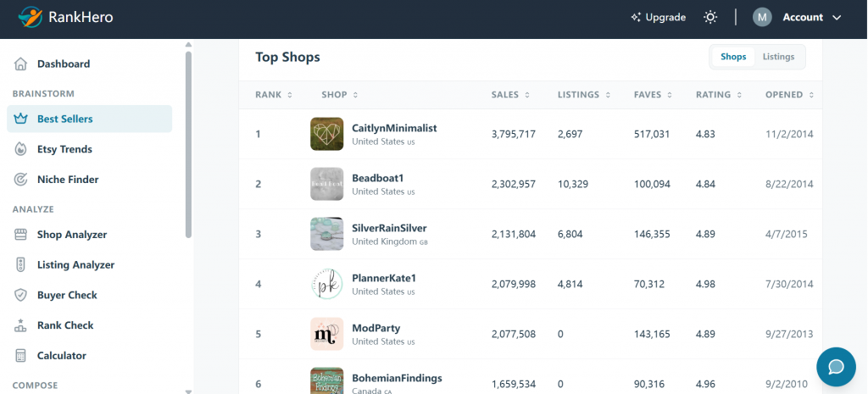Select the Shops view toggle
The image size is (868, 394).
(733, 57)
